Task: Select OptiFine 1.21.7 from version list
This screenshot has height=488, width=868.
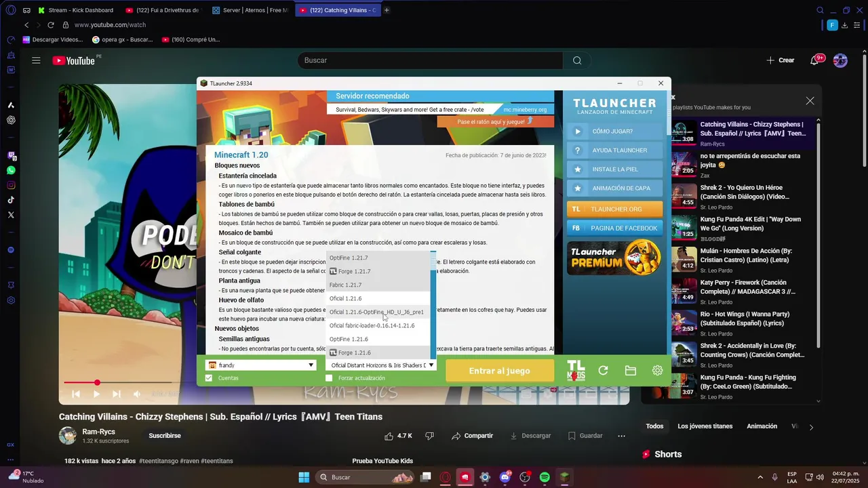Action: tap(378, 258)
